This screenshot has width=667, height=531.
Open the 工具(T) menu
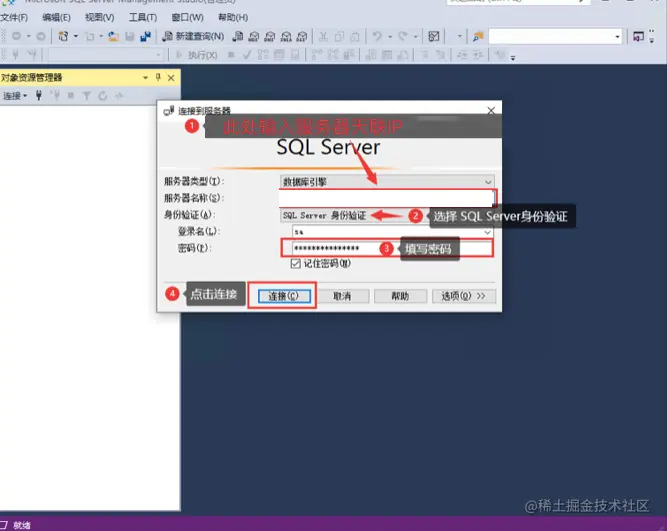(x=143, y=17)
